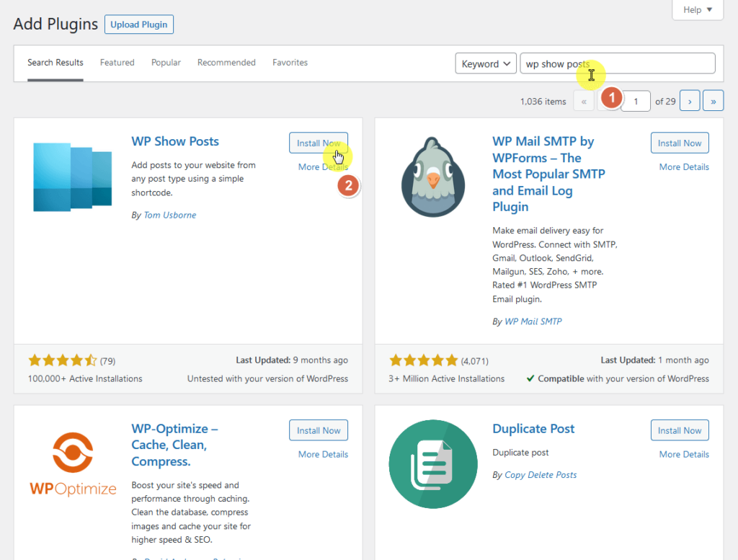The width and height of the screenshot is (738, 560).
Task: Open More Details for Duplicate Post
Action: [684, 455]
